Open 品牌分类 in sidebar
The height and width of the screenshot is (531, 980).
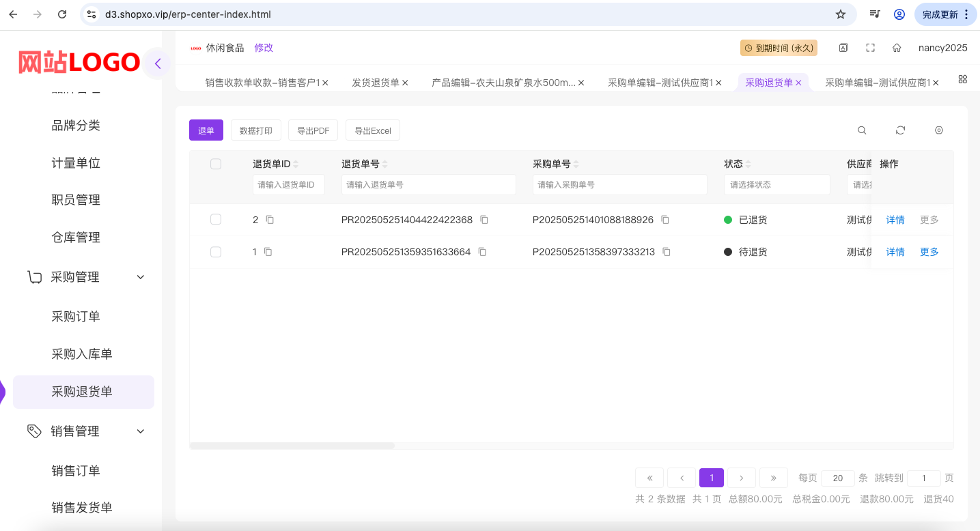76,126
